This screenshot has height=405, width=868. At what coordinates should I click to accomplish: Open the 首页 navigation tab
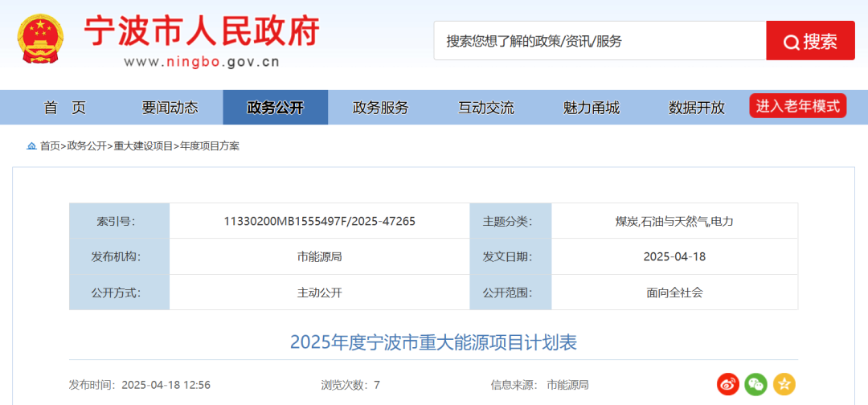point(64,108)
